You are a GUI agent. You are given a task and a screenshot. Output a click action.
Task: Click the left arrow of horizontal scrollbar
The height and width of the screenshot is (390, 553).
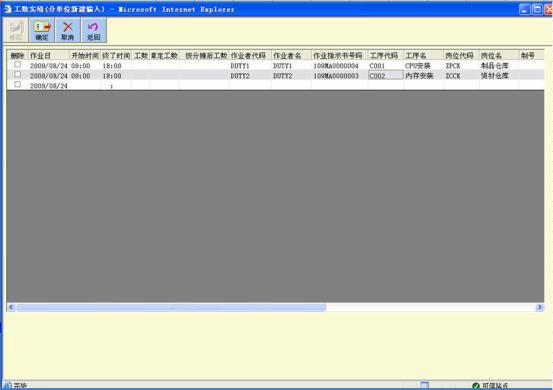(x=11, y=307)
